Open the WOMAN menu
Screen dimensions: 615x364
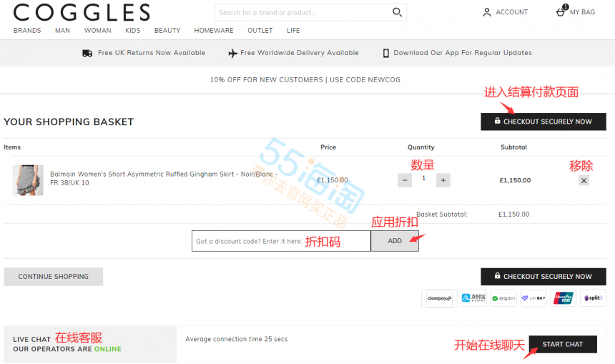pos(98,31)
